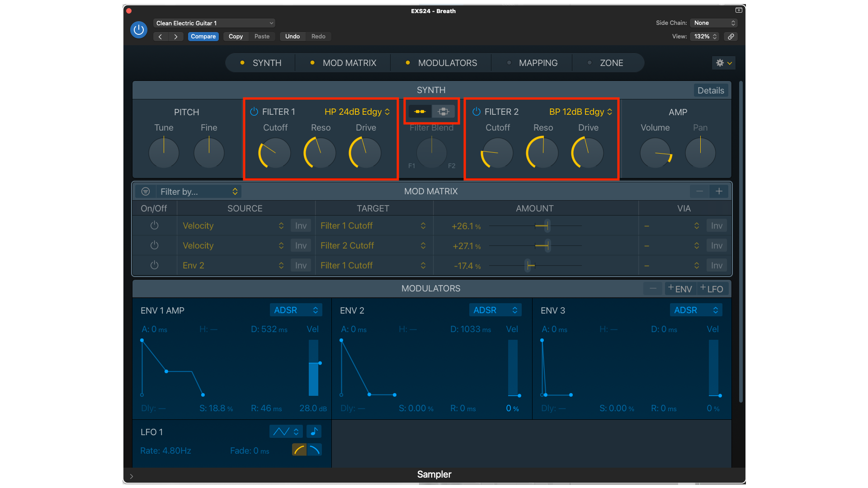Click the link icon beside View
Viewport: 868px width, 488px height.
[x=731, y=37]
